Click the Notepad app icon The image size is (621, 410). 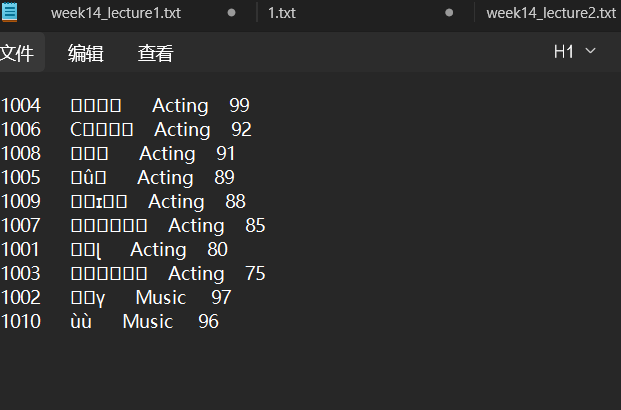(x=8, y=13)
